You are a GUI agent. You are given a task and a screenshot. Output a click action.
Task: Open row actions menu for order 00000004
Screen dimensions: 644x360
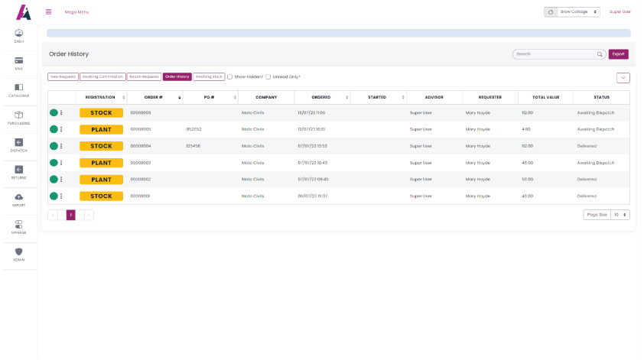[x=61, y=146]
